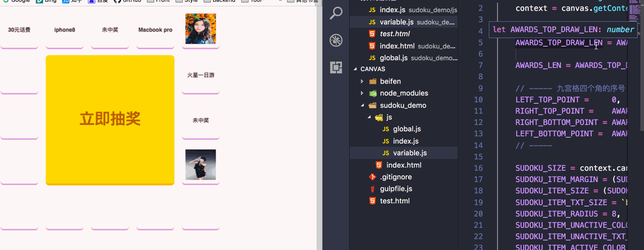Click the girl with orange flowers photo
The height and width of the screenshot is (250, 644).
(200, 29)
